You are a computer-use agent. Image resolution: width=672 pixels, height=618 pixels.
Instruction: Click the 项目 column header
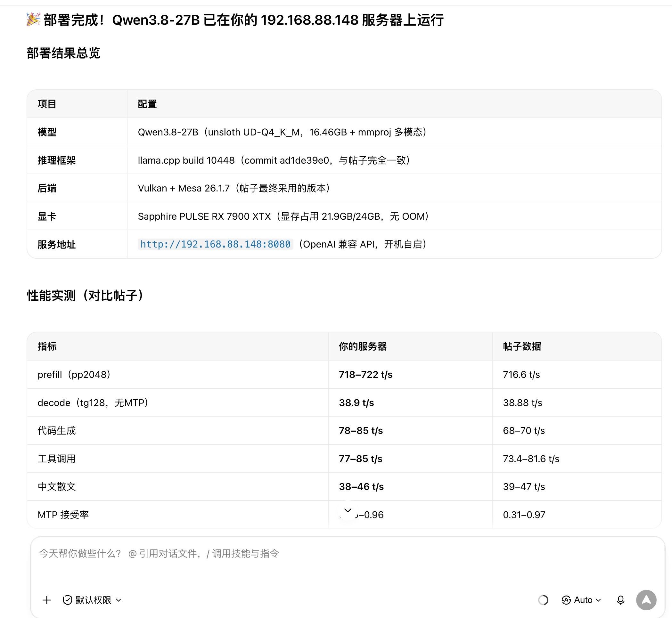tap(47, 104)
